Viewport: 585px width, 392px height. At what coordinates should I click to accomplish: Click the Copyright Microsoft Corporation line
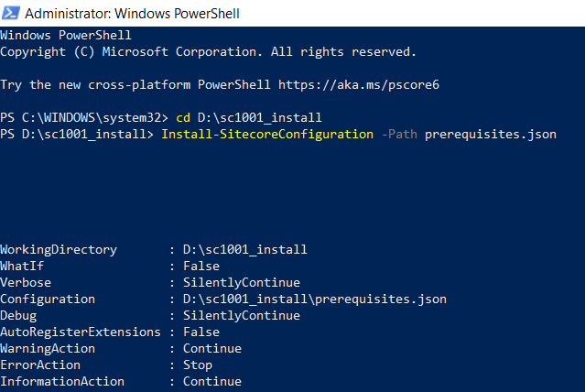[208, 52]
